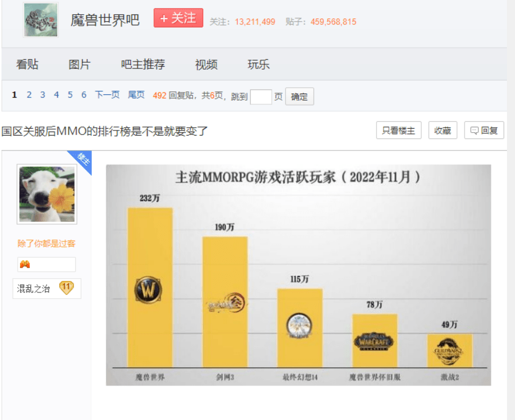Click the Final Fantasy 14 round logo
The image size is (515, 420).
click(x=299, y=326)
